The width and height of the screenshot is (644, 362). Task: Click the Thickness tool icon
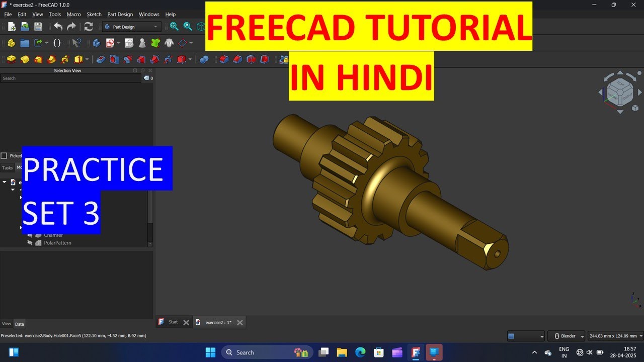pyautogui.click(x=265, y=59)
